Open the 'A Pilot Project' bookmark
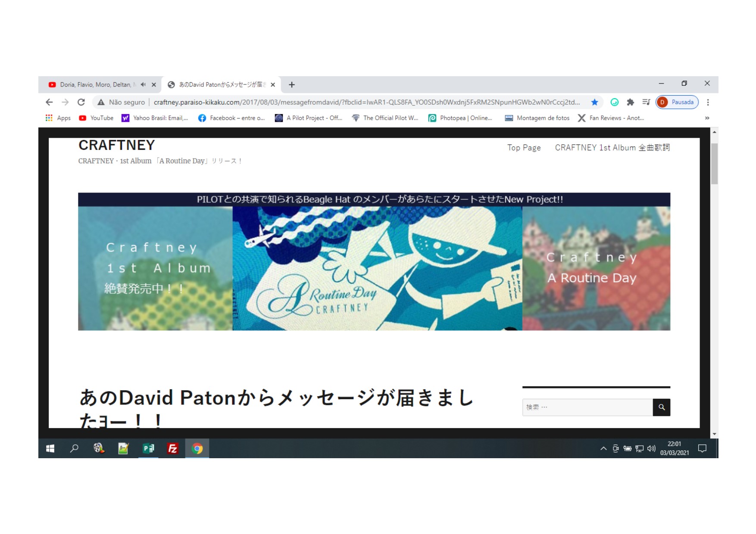The width and height of the screenshot is (756, 534). tap(309, 118)
